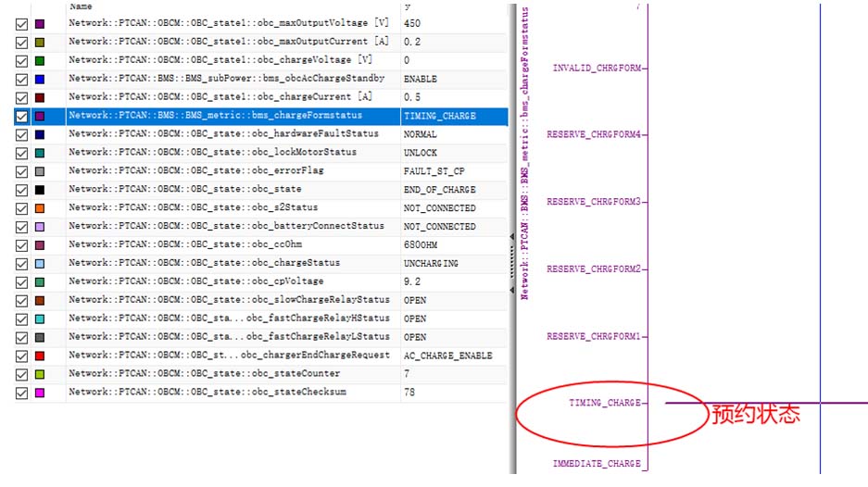868x487 pixels.
Task: Click the orange swatch beside obc_s2Status
Action: [x=39, y=208]
